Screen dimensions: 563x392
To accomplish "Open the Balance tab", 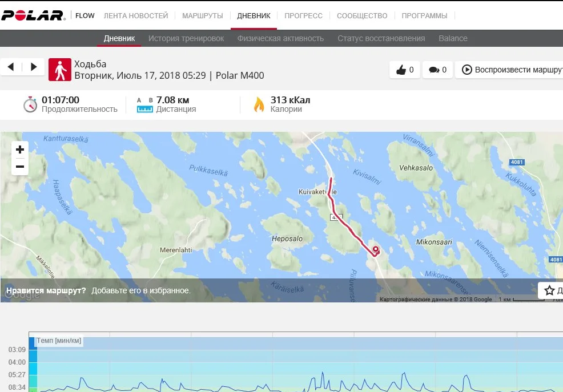I will click(x=453, y=38).
